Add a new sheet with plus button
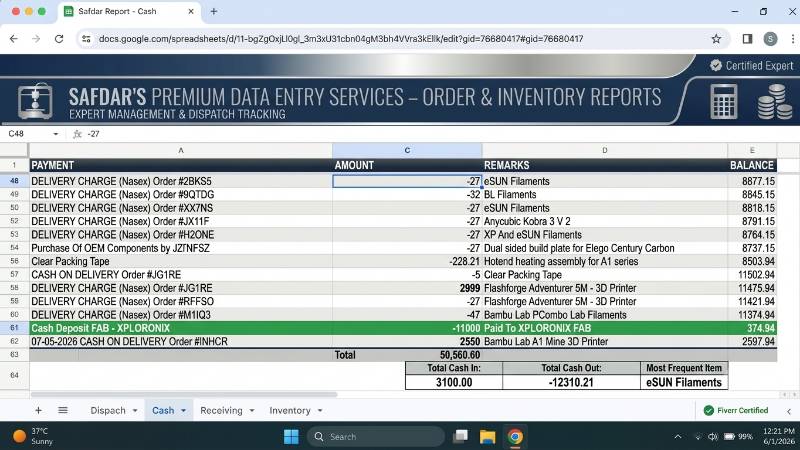 tap(38, 410)
